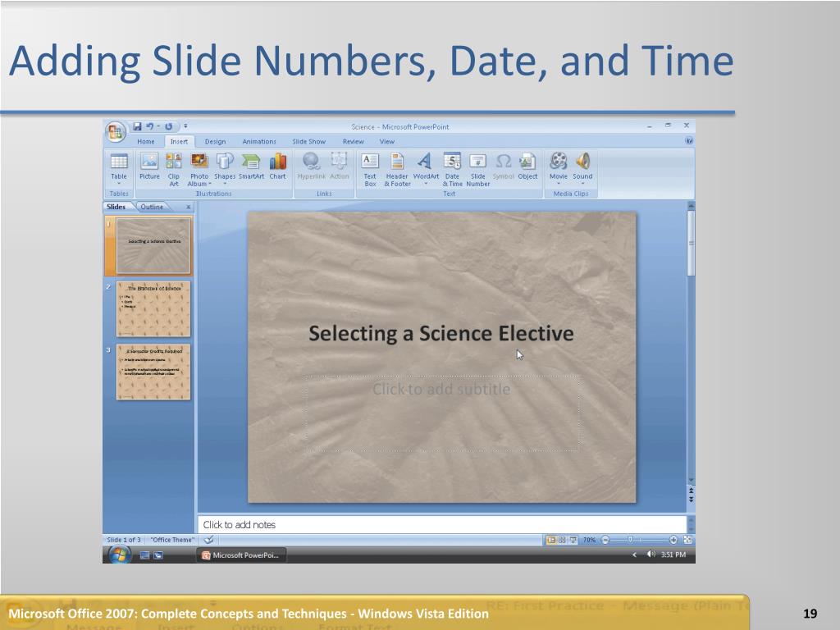Go to Previous Slide double-arrow button
The image size is (840, 630).
[691, 491]
